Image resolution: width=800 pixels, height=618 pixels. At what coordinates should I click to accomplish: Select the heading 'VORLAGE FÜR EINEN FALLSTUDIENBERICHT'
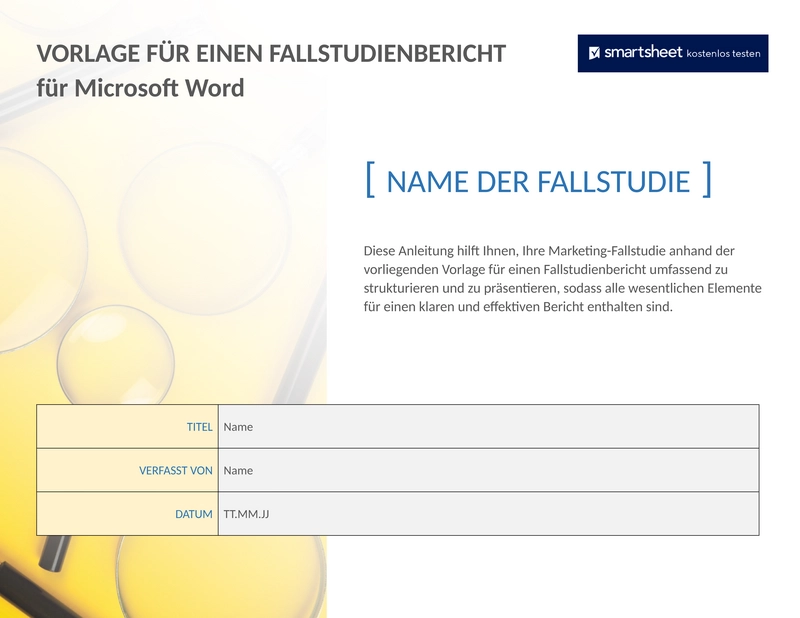(x=271, y=54)
